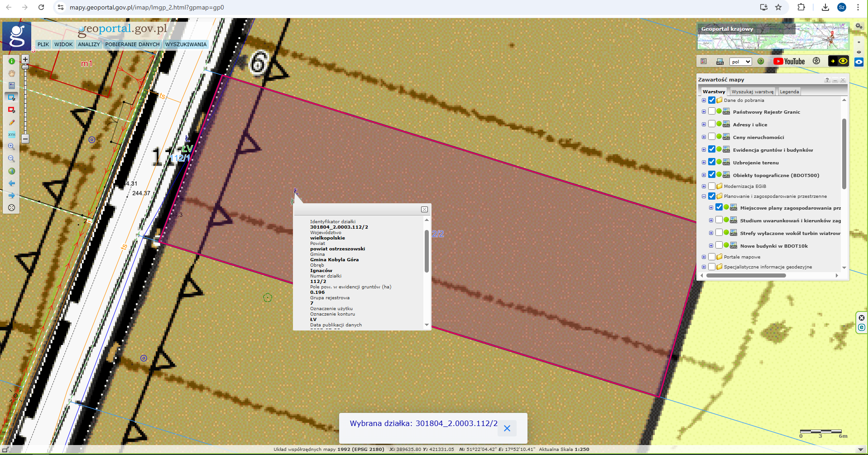Select the XYH coordinates tool
Viewport: 868px width, 455px height.
point(12,134)
